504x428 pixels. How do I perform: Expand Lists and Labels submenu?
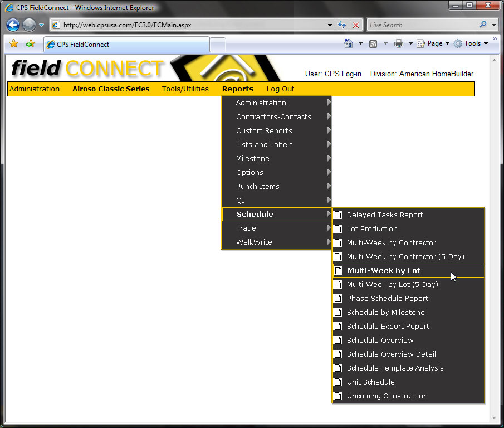coord(276,145)
